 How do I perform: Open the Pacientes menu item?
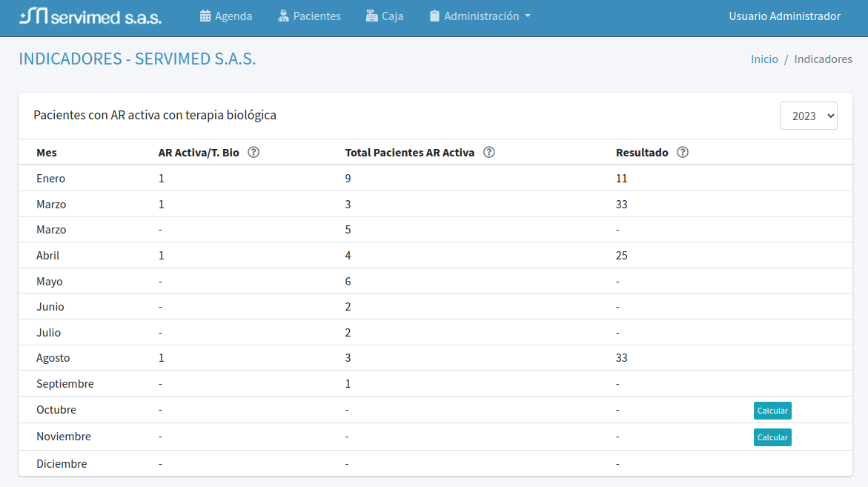click(317, 16)
